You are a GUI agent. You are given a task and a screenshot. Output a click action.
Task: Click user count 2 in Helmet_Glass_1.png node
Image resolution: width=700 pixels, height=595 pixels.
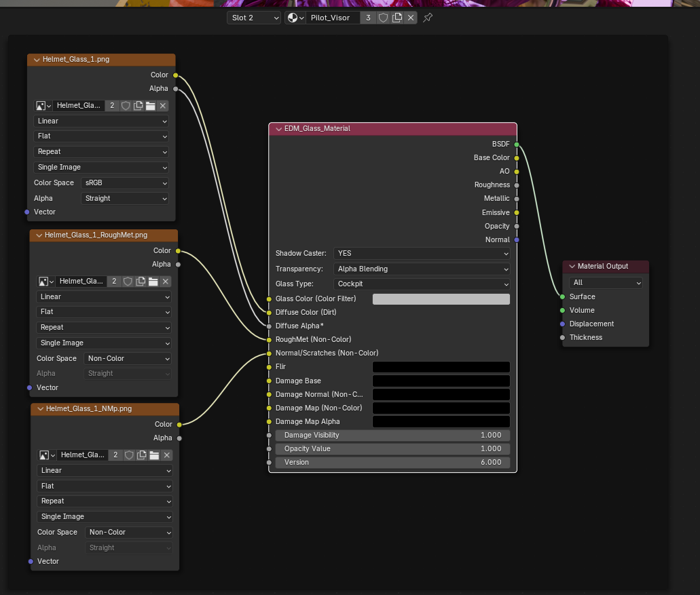click(112, 106)
